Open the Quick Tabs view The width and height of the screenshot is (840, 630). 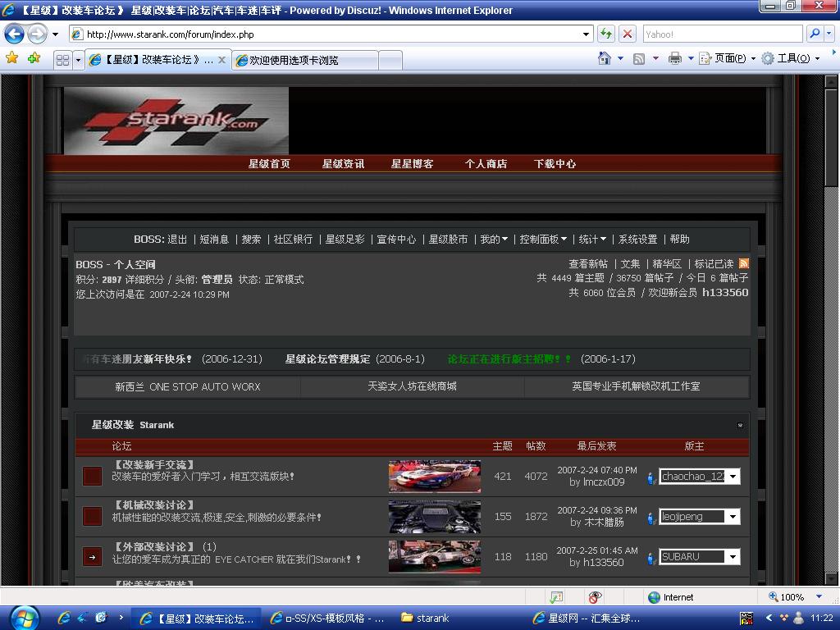62,60
